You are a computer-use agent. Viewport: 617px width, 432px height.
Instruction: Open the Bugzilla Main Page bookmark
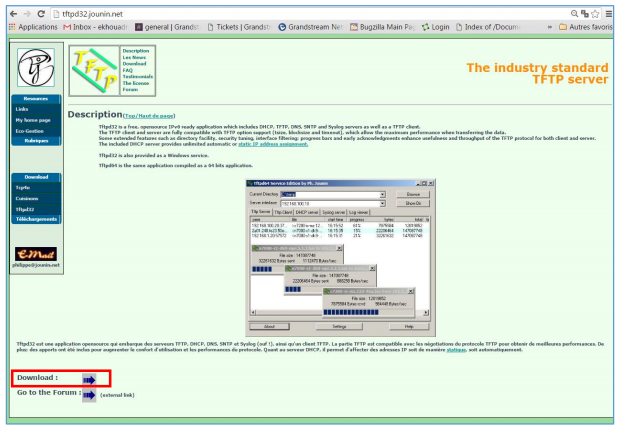point(382,27)
